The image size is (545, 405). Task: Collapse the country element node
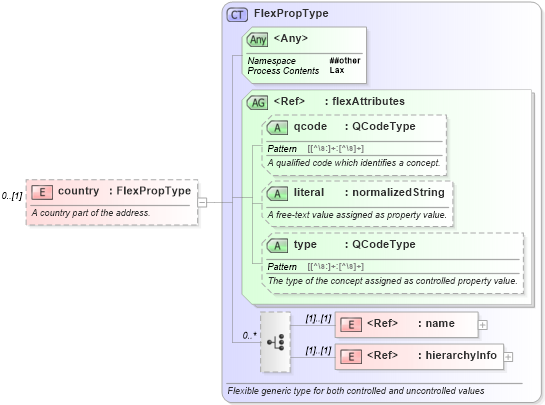[x=202, y=202]
